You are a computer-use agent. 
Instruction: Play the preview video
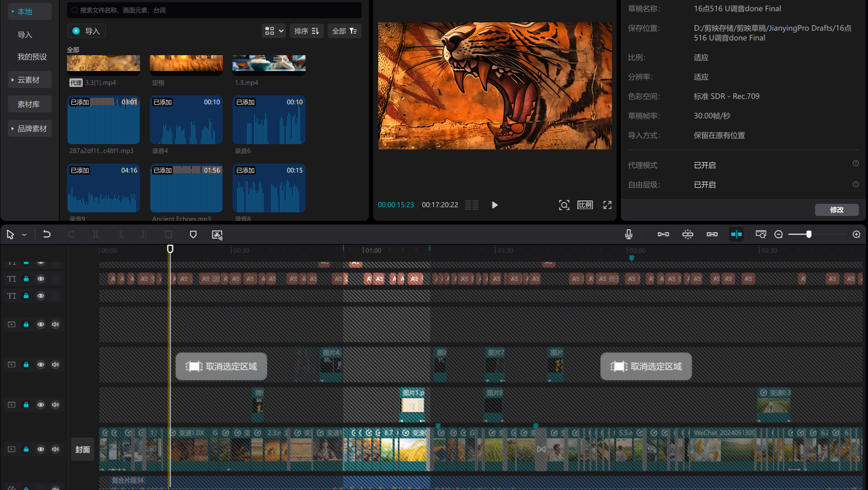[494, 205]
